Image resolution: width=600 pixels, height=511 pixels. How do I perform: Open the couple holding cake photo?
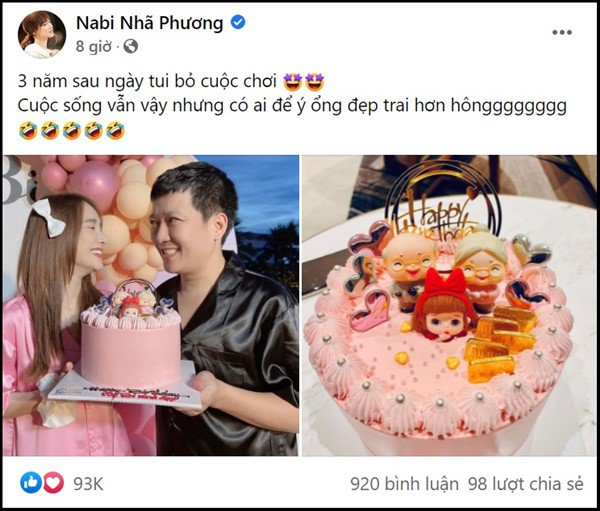pyautogui.click(x=151, y=305)
